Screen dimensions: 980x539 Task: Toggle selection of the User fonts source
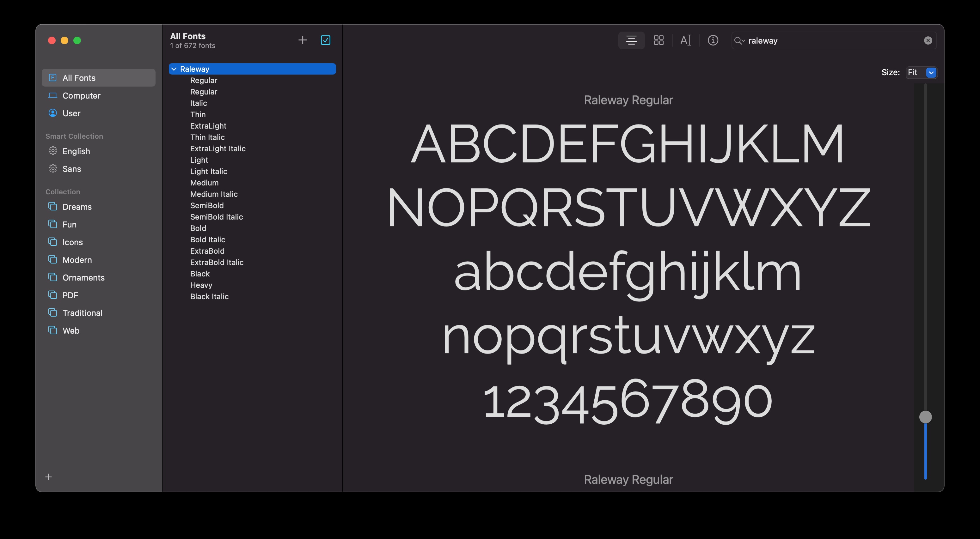pyautogui.click(x=52, y=113)
